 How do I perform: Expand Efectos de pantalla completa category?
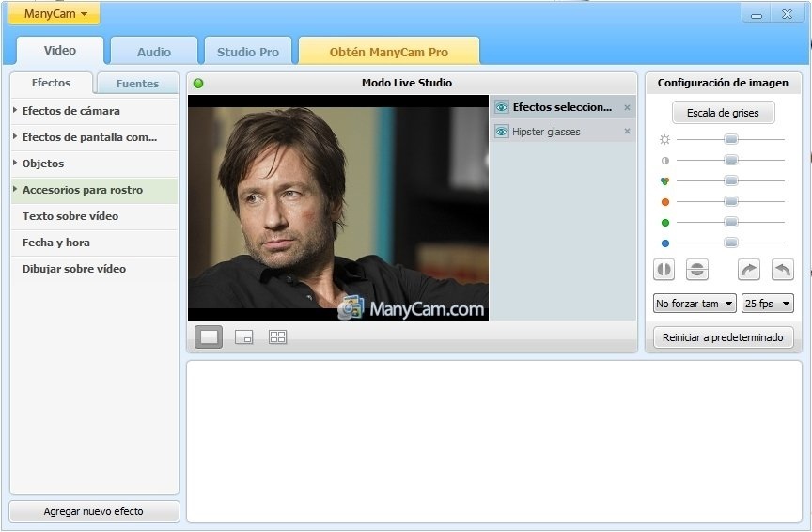pos(94,137)
